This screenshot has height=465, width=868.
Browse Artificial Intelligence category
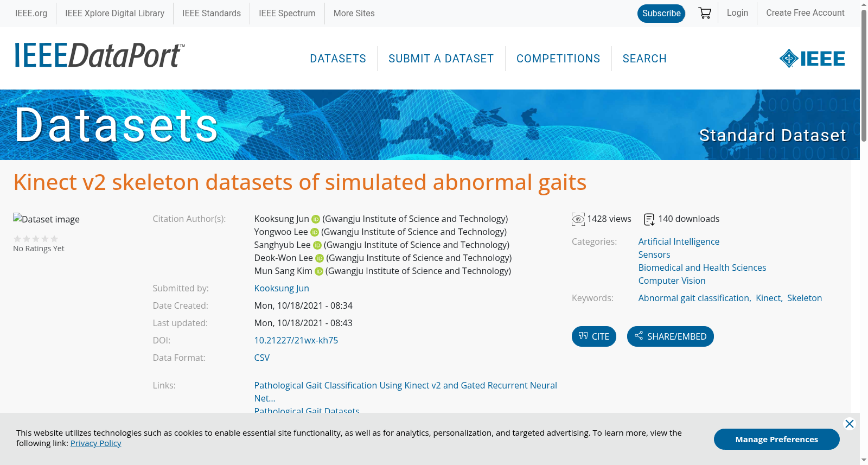click(x=679, y=242)
